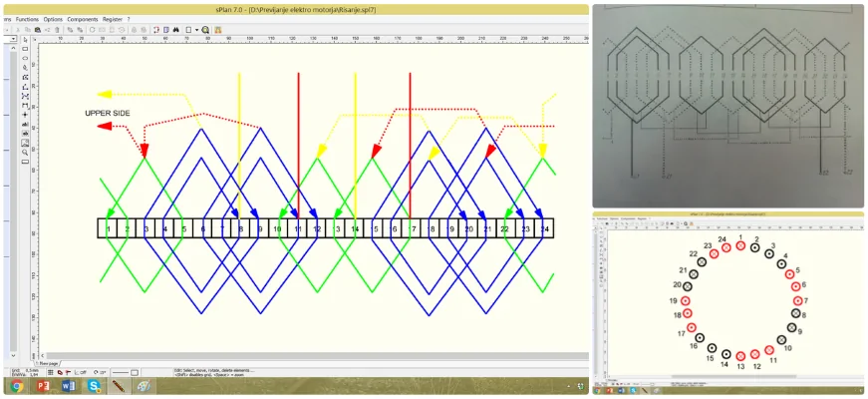Toggle the red flag snap icon in status bar
Viewport: 868px width, 399px height.
pyautogui.click(x=68, y=371)
